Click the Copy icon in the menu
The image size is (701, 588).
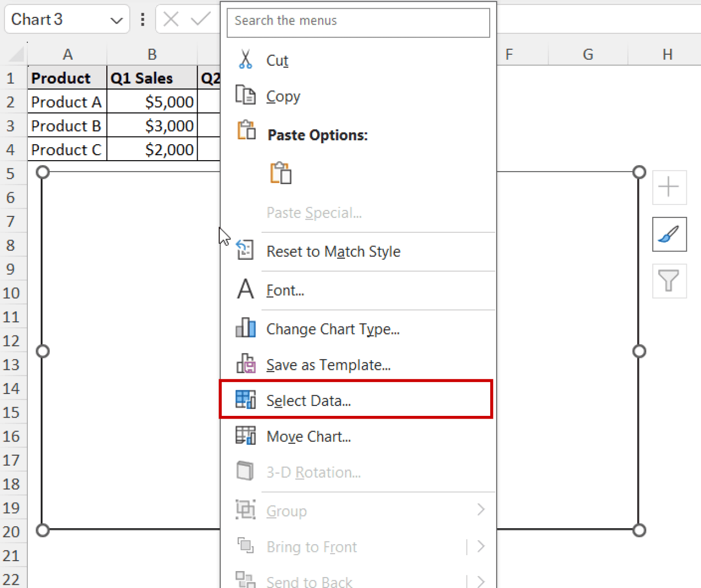click(246, 95)
